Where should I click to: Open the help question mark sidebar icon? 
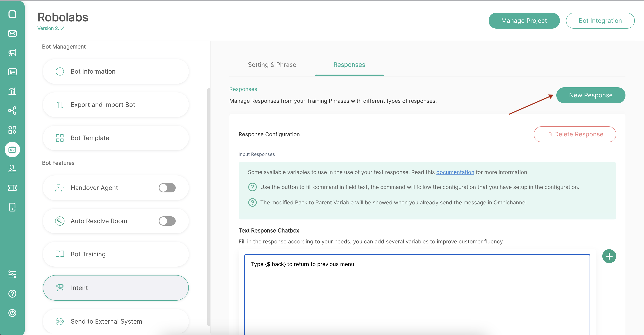(12, 293)
